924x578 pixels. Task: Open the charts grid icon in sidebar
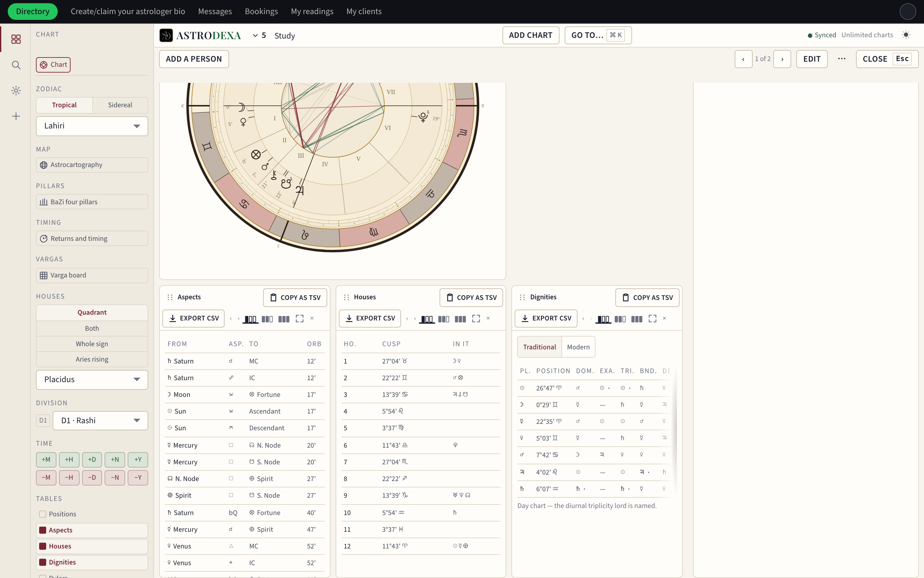coord(16,39)
